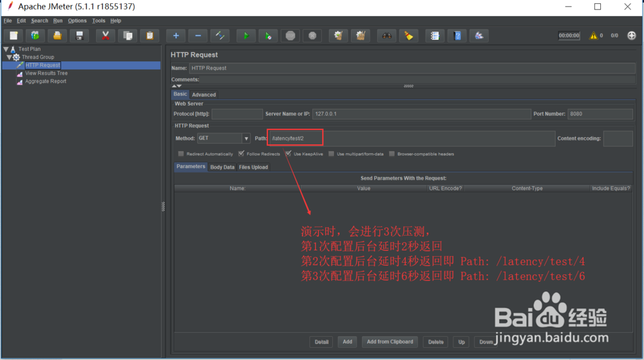Click the Detail button

(321, 342)
